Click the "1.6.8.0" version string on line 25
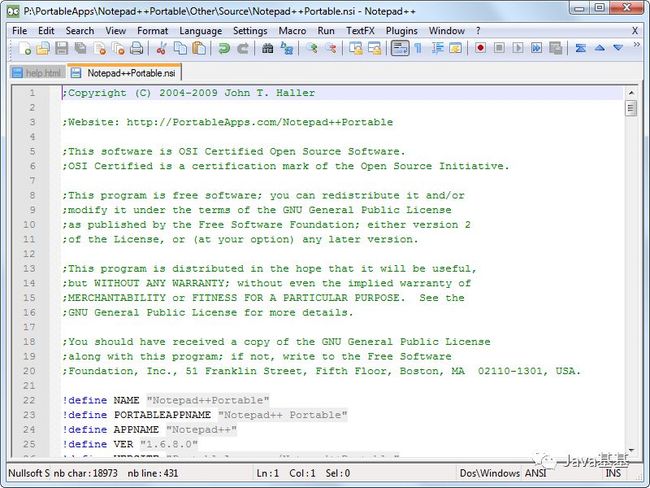The height and width of the screenshot is (488, 650). point(169,444)
